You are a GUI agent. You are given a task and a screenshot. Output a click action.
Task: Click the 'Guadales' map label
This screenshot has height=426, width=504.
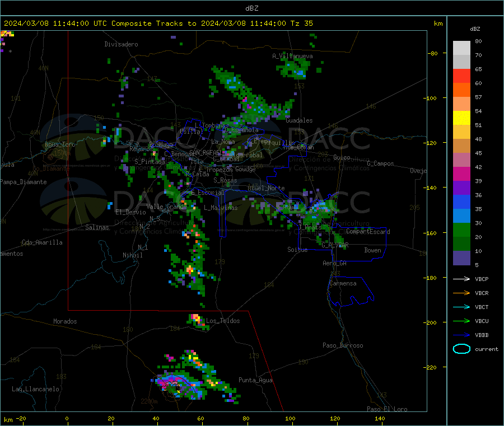pos(299,120)
